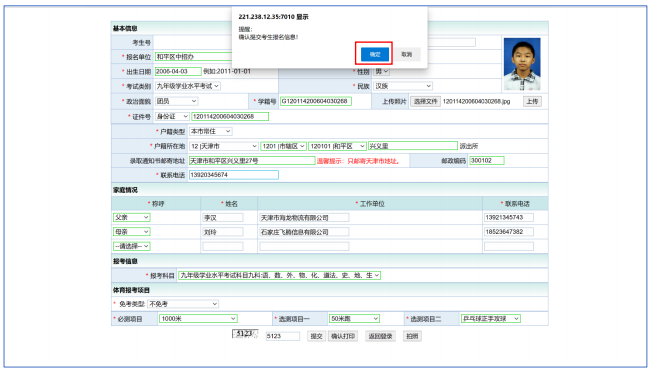The image size is (650, 374).
Task: Confirm the dialog with the blue 确定 button
Action: coord(375,54)
